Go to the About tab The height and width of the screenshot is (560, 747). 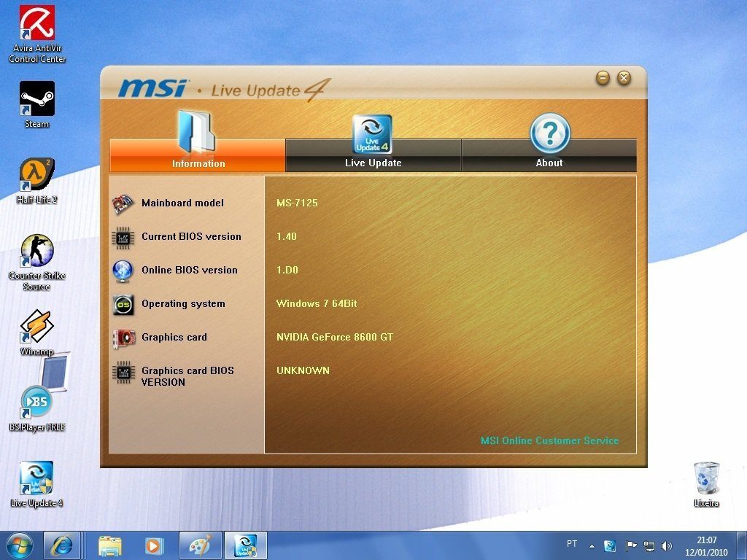[549, 155]
